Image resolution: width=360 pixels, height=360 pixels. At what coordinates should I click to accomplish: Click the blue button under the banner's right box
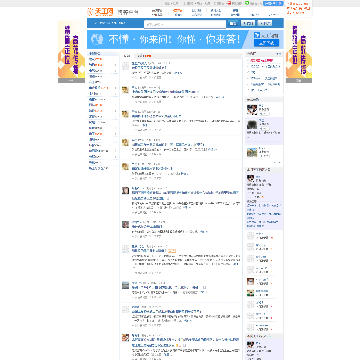pyautogui.click(x=266, y=43)
